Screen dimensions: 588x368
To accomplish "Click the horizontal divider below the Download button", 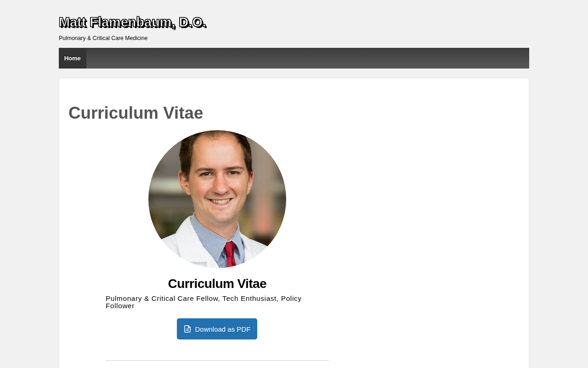I will click(217, 360).
